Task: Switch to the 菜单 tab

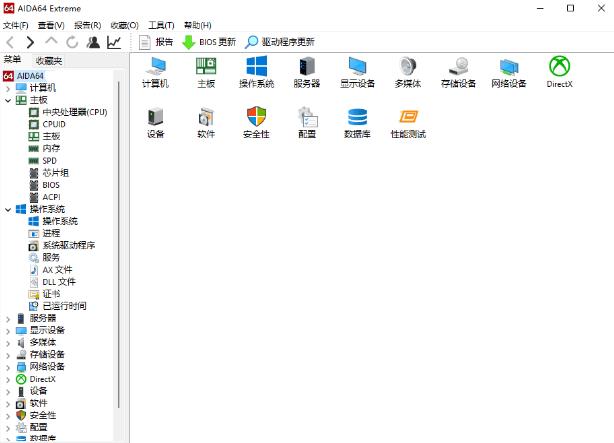Action: (x=13, y=60)
